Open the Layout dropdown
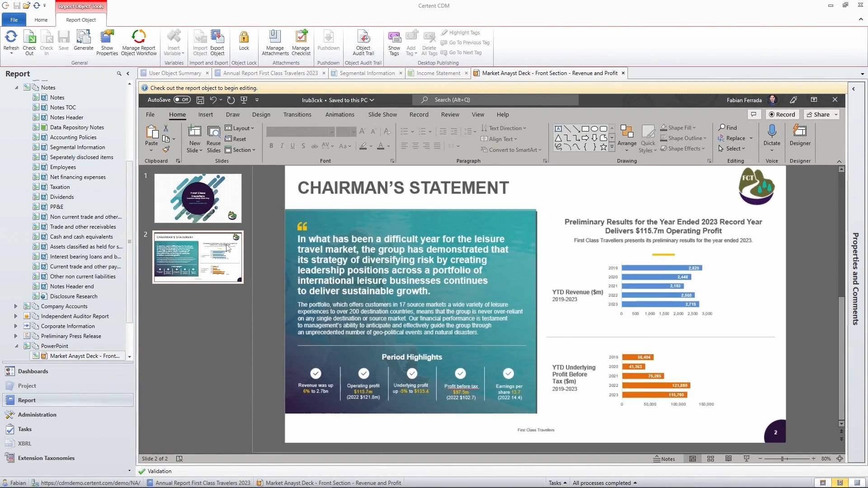This screenshot has height=488, width=868. point(240,128)
